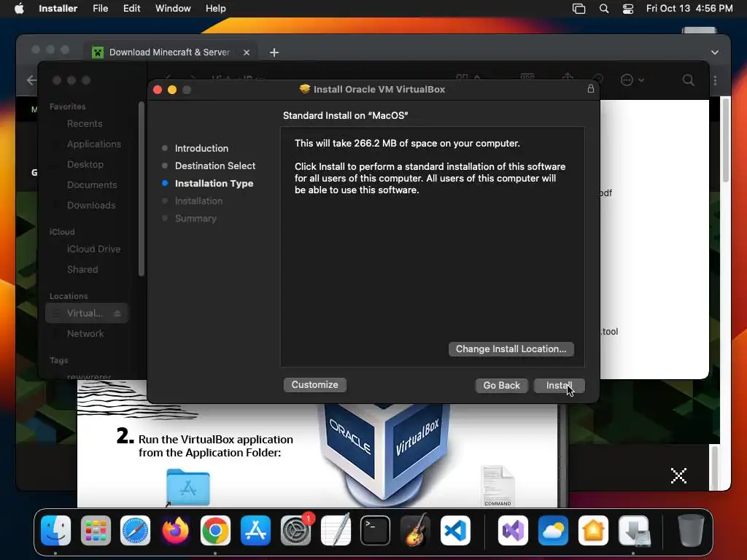Select Applications in Finder sidebar
Viewport: 747px width, 560px height.
tap(94, 144)
